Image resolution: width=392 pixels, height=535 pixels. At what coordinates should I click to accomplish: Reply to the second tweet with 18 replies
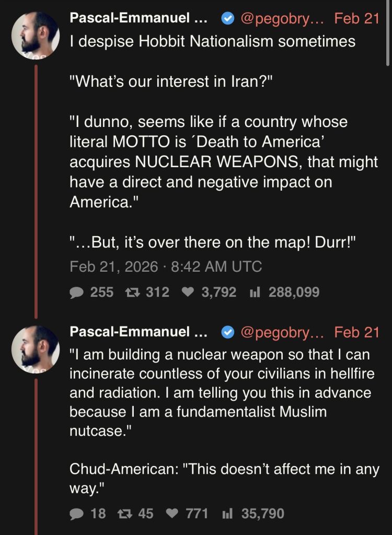(x=77, y=514)
